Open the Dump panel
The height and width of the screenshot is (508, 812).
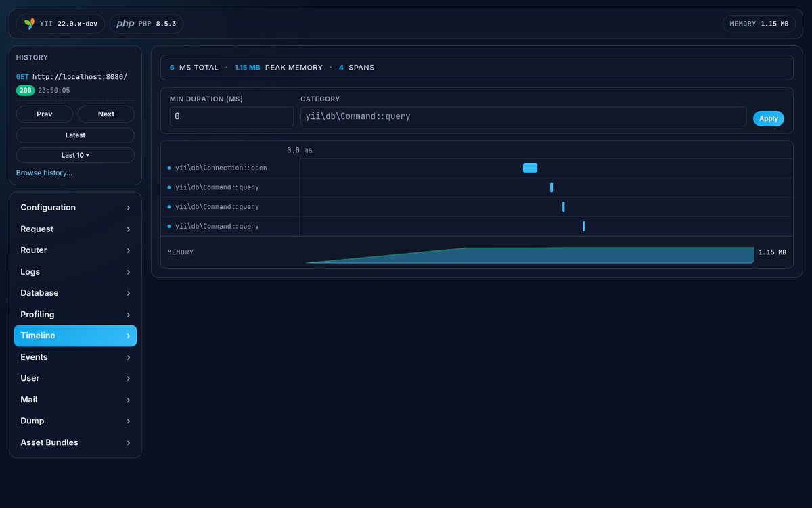pyautogui.click(x=75, y=421)
